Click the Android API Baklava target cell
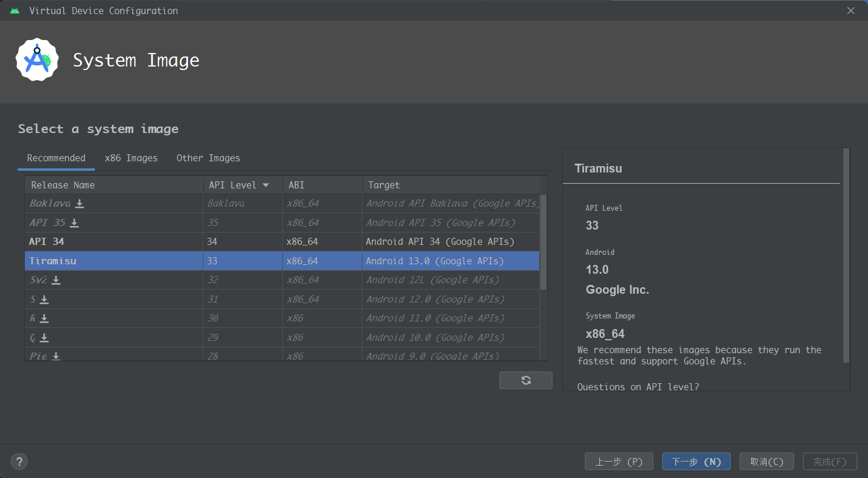Image resolution: width=868 pixels, height=478 pixels. (452, 204)
